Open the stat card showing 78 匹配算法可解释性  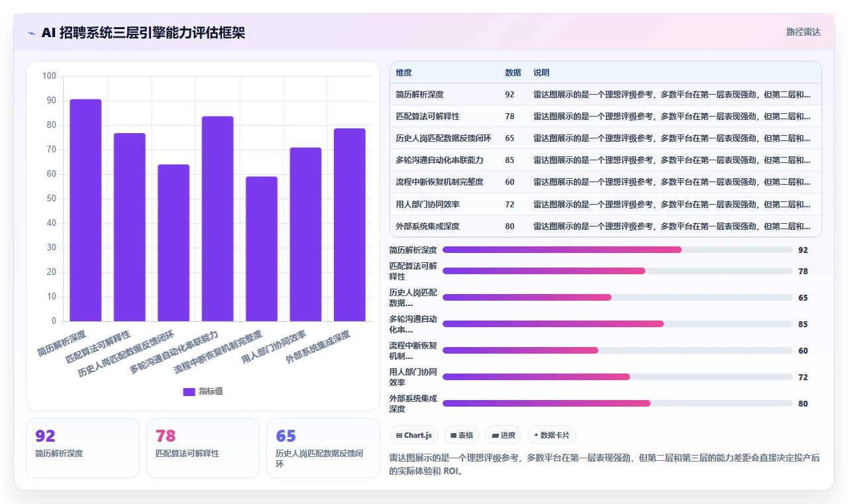point(203,448)
